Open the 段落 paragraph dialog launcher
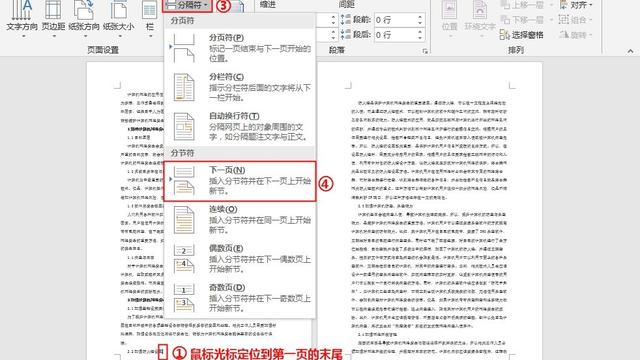The image size is (640, 360). pos(425,51)
